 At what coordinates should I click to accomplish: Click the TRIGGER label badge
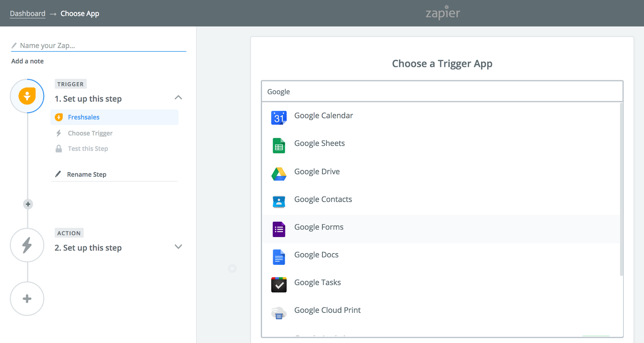click(70, 84)
